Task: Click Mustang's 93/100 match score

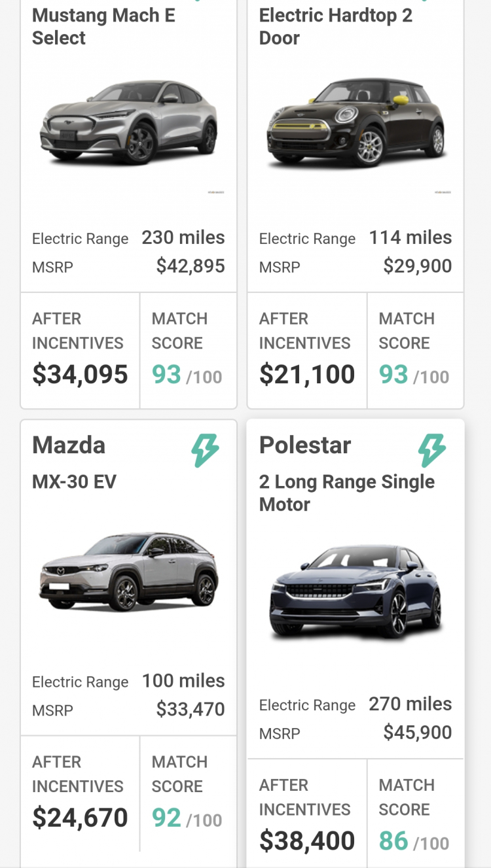Action: (187, 375)
